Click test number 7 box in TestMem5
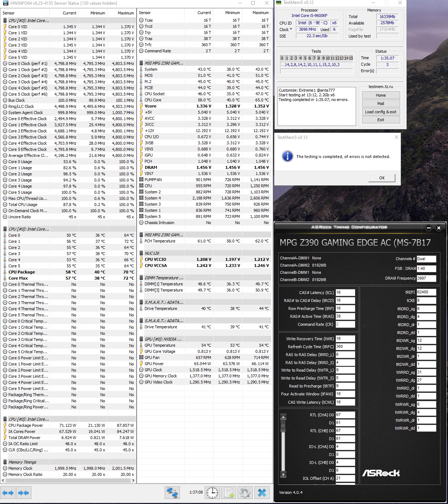 (x=314, y=58)
